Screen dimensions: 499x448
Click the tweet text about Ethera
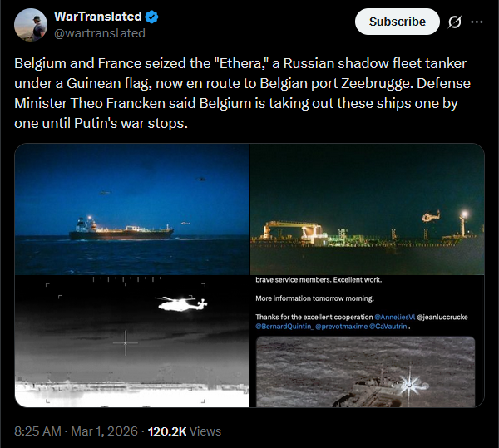point(242,93)
